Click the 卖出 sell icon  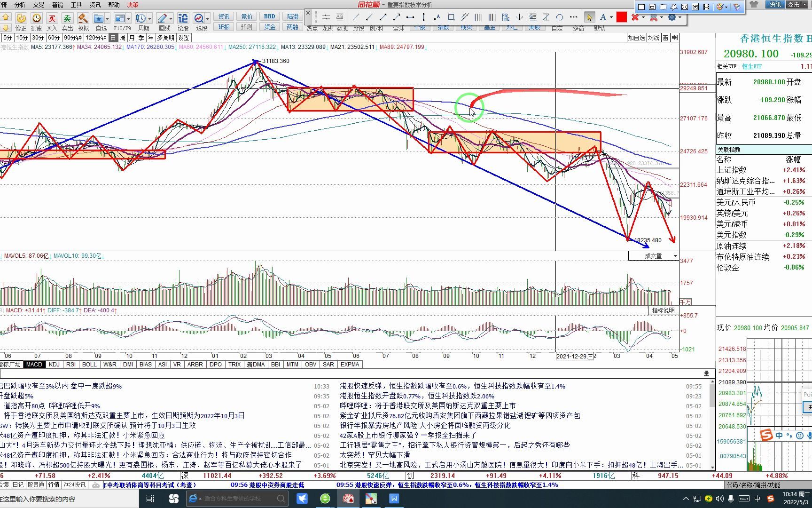[67, 18]
